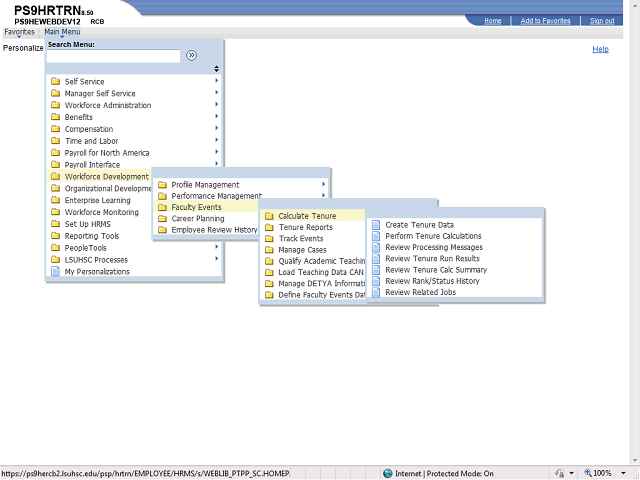Open Employee Review History folder entry

[206, 230]
